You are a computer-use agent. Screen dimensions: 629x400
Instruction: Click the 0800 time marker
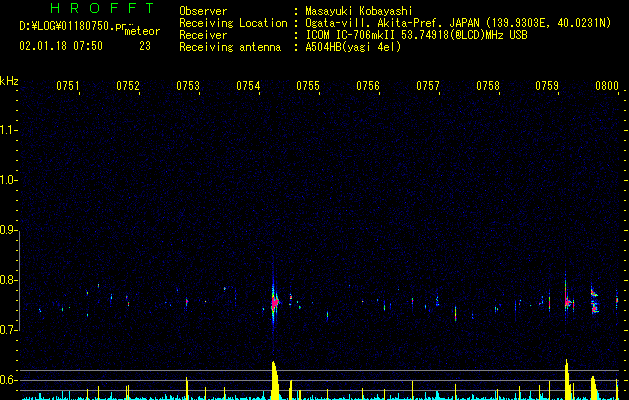[x=607, y=86]
